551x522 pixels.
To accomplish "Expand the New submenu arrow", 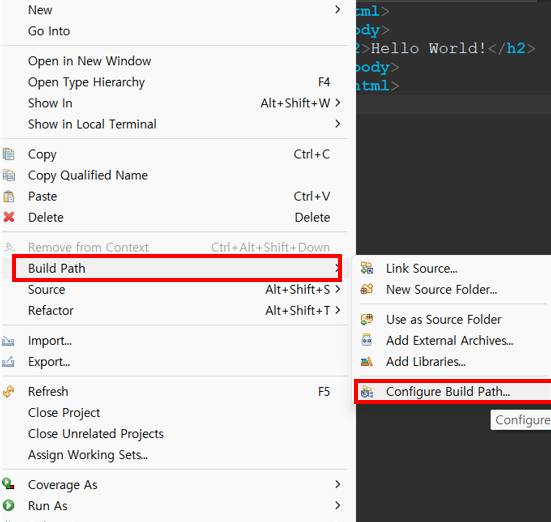I will click(338, 9).
